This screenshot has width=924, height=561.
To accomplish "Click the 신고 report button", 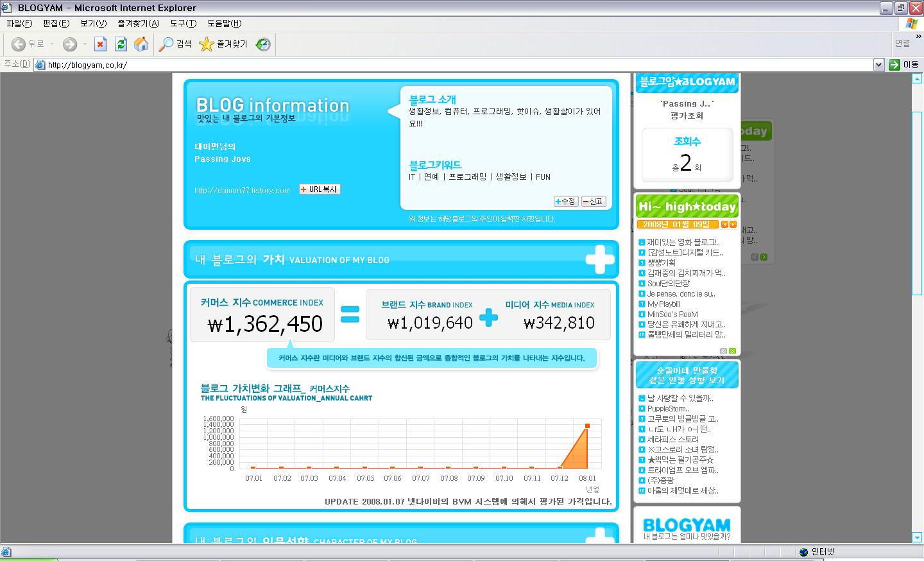I will [593, 201].
